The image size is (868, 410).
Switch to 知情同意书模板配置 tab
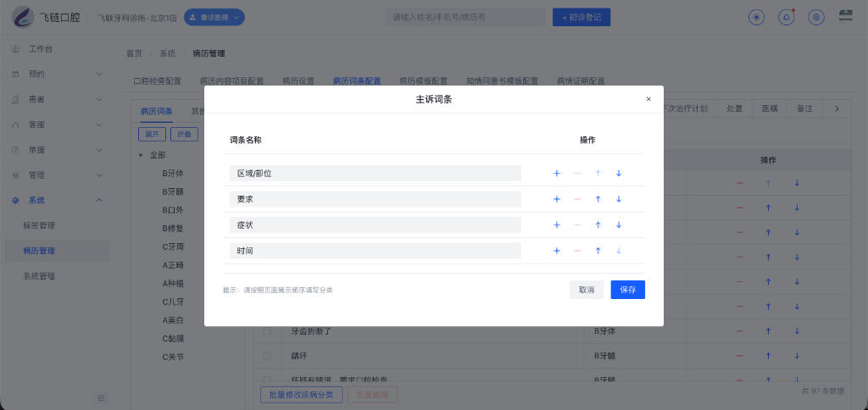(x=502, y=80)
